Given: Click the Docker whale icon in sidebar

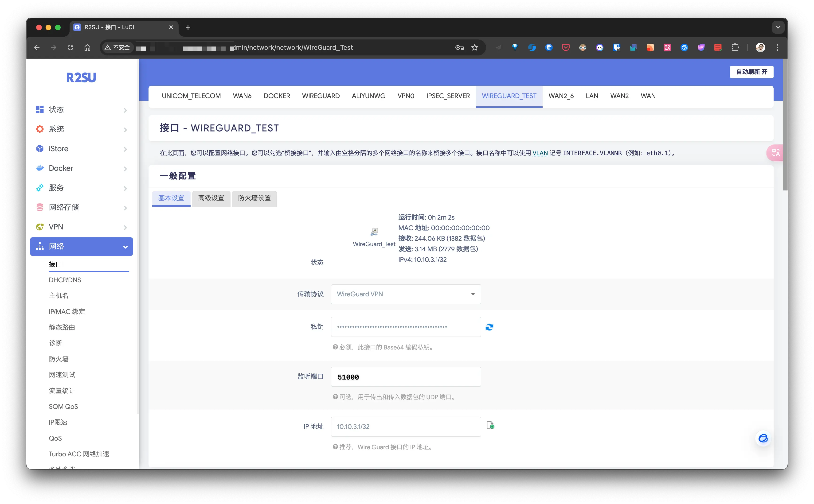Looking at the screenshot, I should (40, 168).
